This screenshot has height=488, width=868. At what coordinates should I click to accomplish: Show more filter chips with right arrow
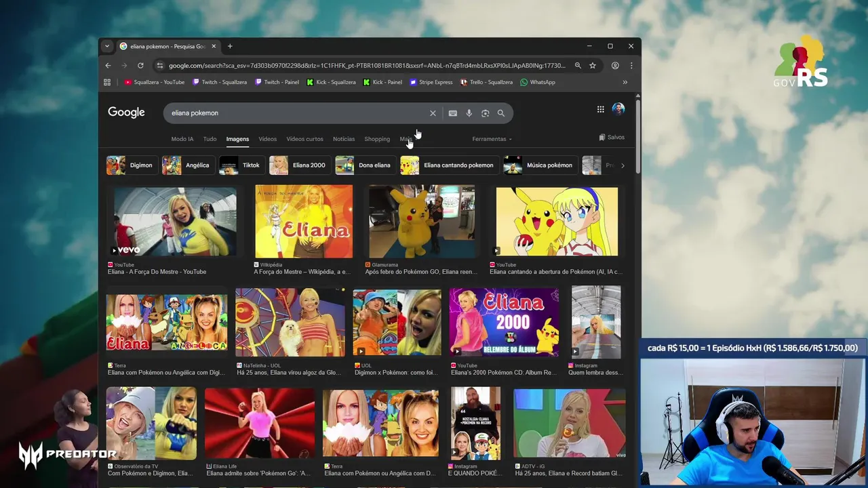(623, 165)
